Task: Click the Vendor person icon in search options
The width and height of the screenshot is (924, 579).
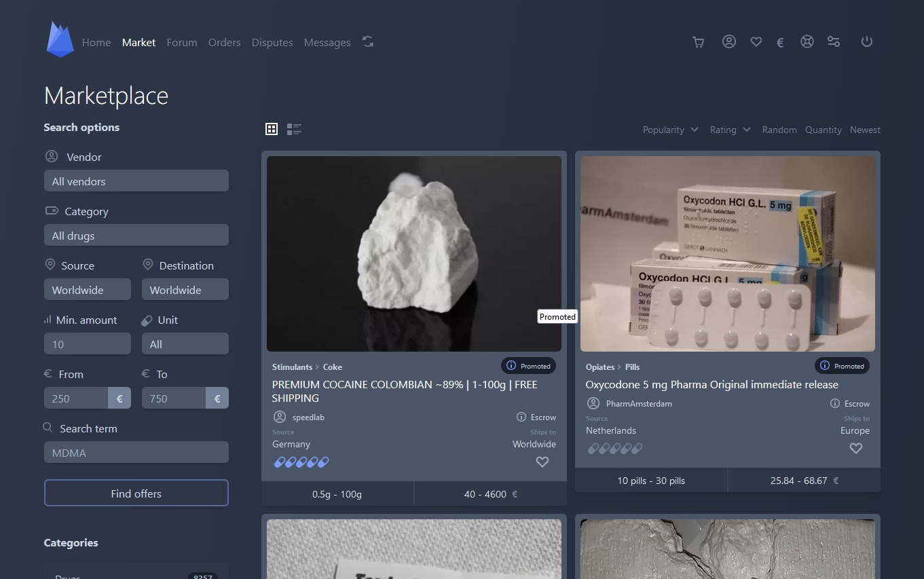Action: pos(52,156)
